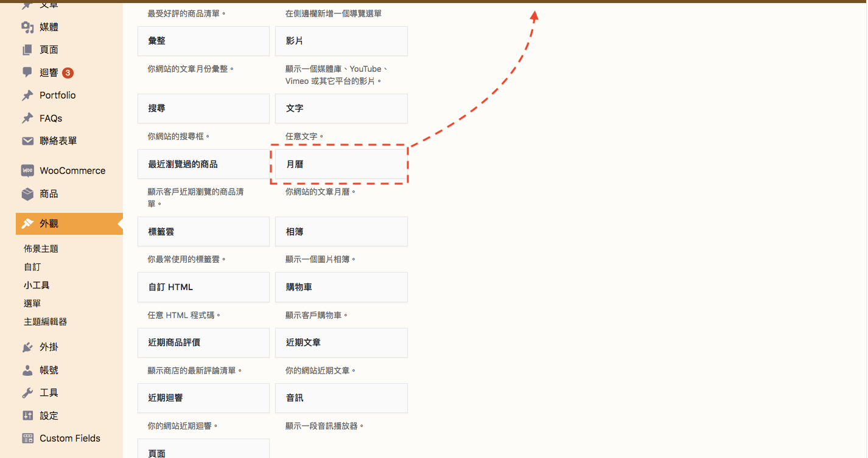Click the FAQs pin icon

(x=27, y=118)
